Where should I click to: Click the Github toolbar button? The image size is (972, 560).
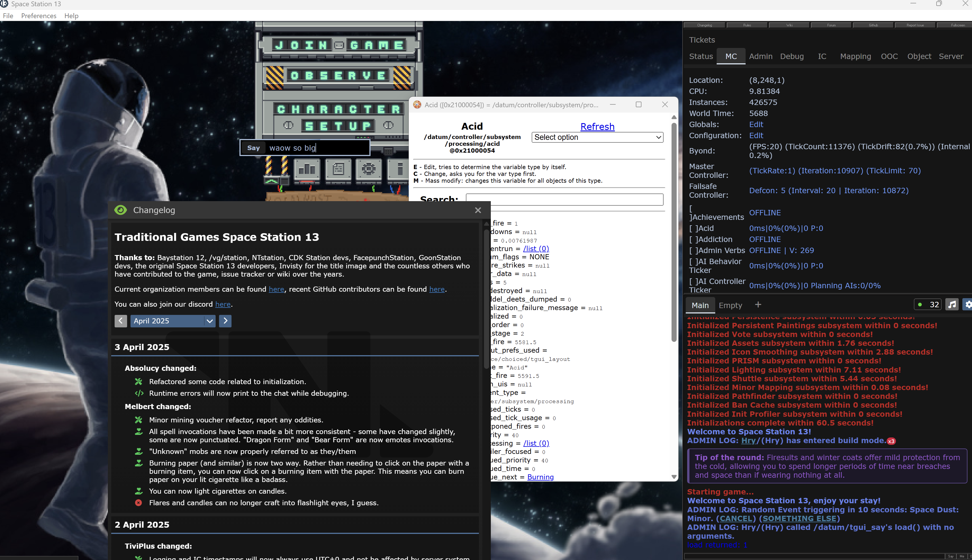tap(874, 25)
